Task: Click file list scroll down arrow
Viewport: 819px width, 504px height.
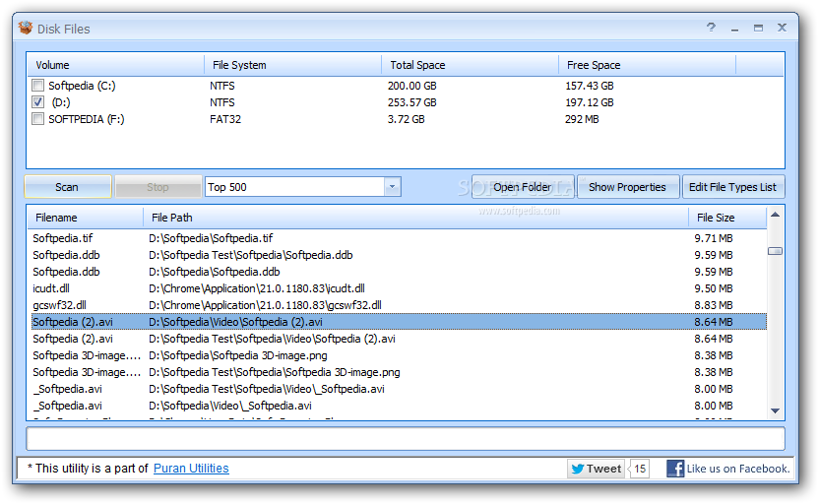Action: tap(775, 411)
